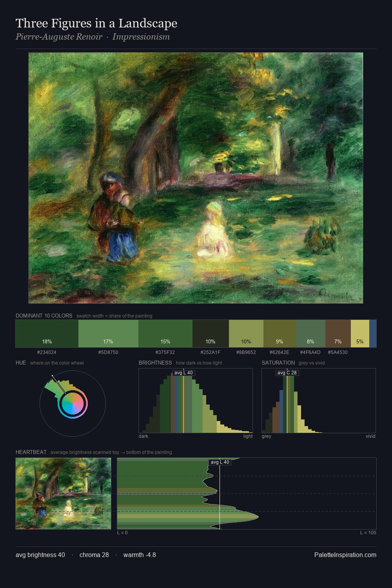Viewport: 392px width, 588px height.
Task: Click the brightness histogram chart
Action: click(x=196, y=401)
